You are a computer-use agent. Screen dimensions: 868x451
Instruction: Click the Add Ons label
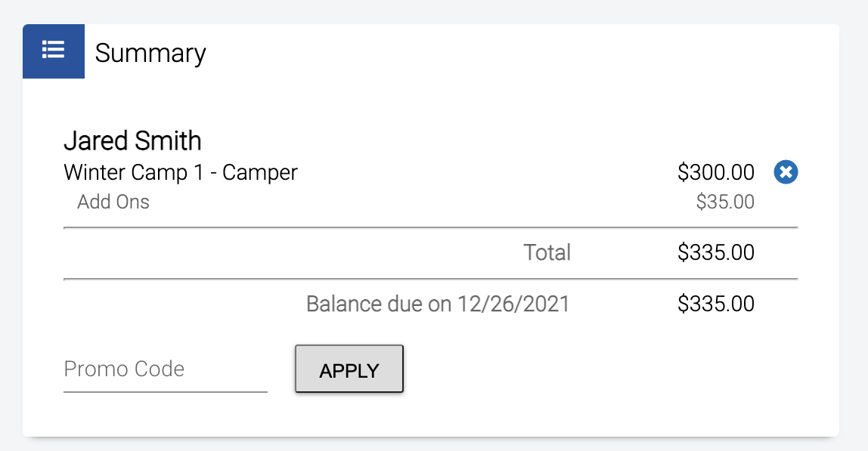[113, 202]
